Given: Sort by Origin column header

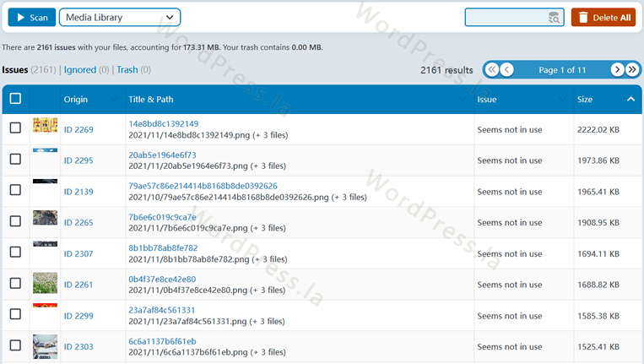Looking at the screenshot, I should 76,100.
